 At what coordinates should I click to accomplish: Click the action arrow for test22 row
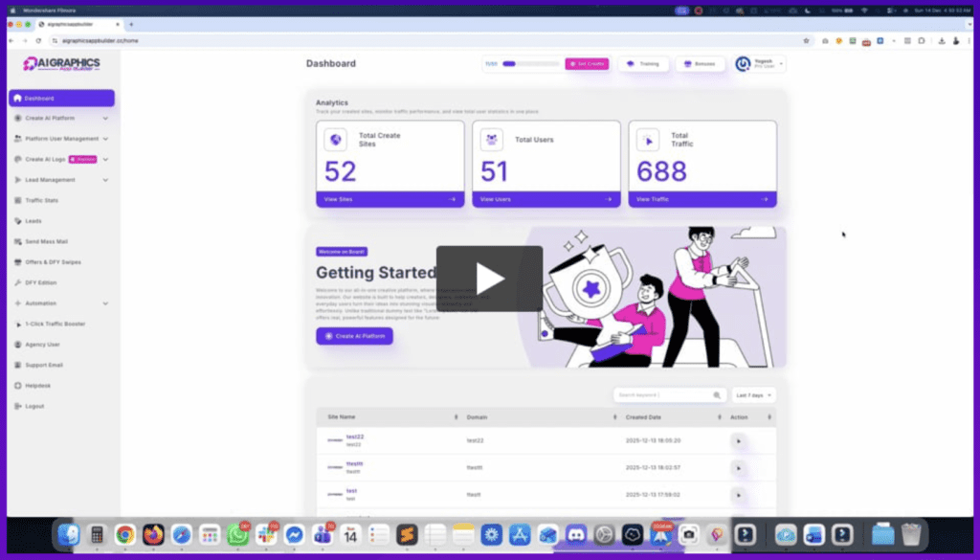click(738, 440)
